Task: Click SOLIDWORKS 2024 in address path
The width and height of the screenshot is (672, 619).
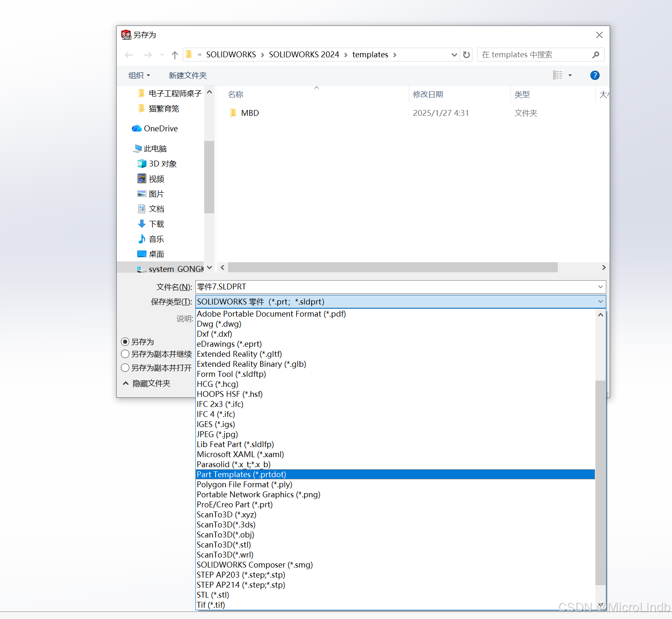Action: point(304,55)
